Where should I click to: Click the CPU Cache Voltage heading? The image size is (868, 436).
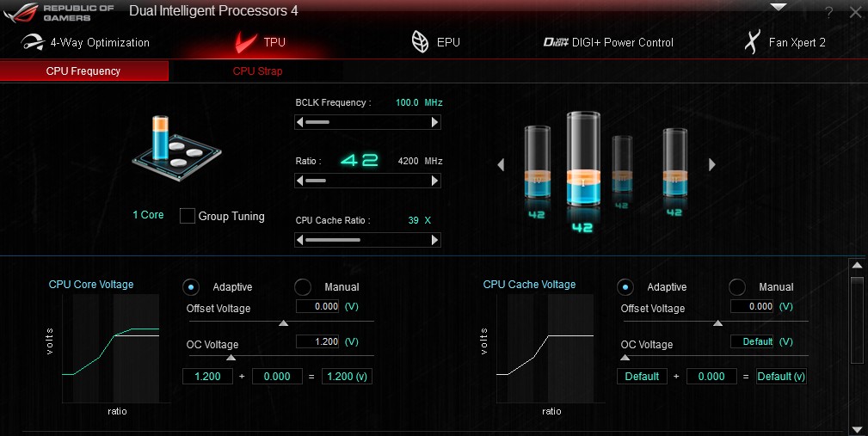529,285
